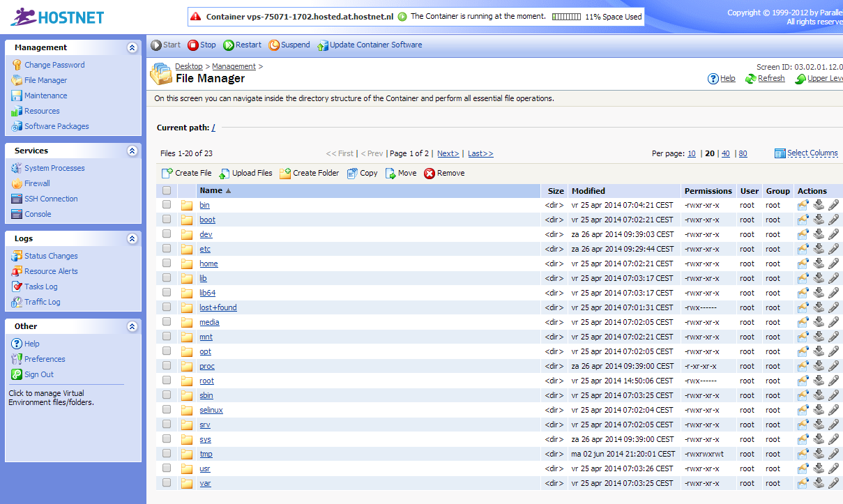Viewport: 843px width, 504px height.
Task: Go to the Next page of files
Action: coord(448,153)
